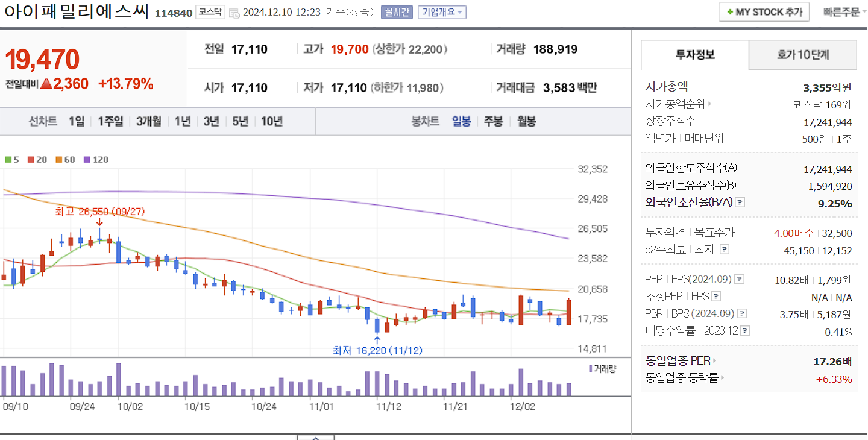Image resolution: width=868 pixels, height=440 pixels.
Task: Switch to the 호가 10단계 tab
Action: coord(802,55)
